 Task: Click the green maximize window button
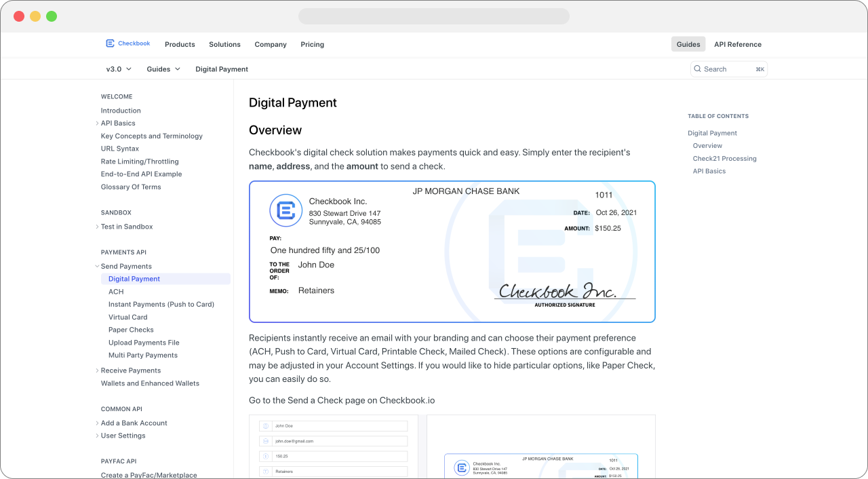pos(52,16)
